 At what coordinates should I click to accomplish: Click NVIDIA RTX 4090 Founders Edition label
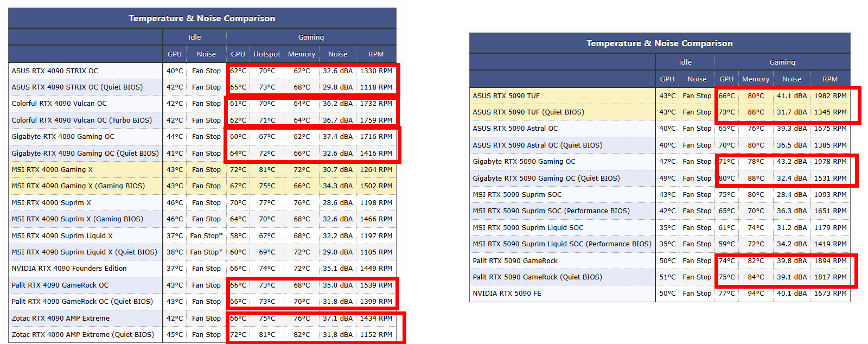point(69,268)
